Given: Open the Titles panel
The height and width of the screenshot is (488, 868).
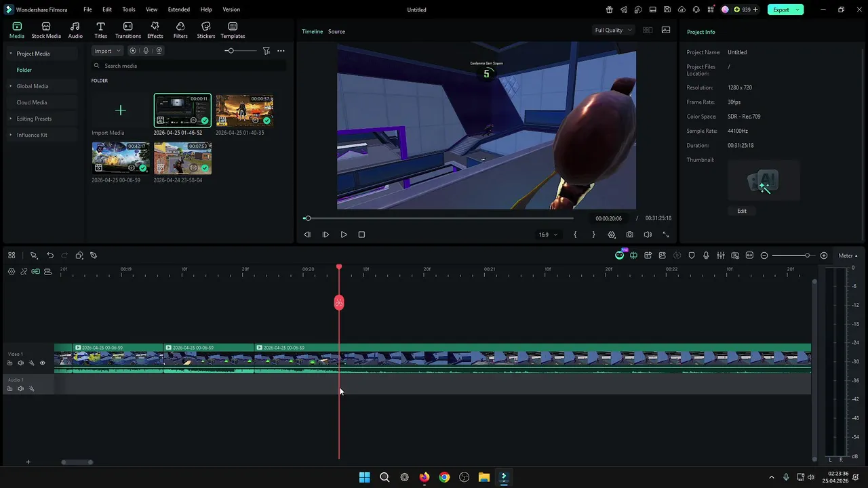Looking at the screenshot, I should pyautogui.click(x=100, y=30).
